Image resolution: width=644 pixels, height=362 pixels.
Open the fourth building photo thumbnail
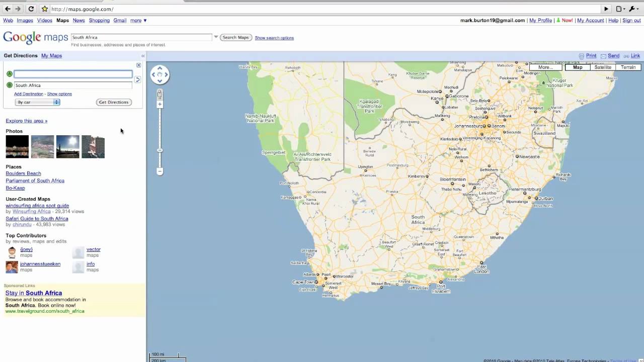click(93, 147)
